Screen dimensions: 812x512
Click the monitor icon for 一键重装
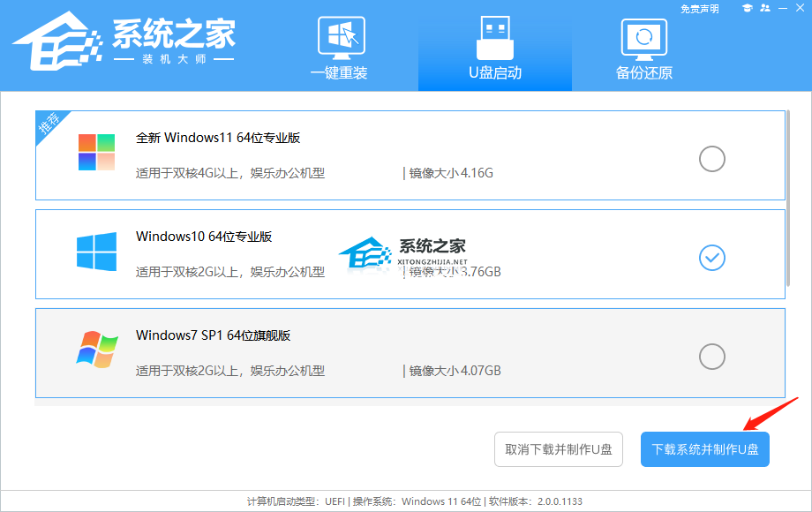point(339,38)
